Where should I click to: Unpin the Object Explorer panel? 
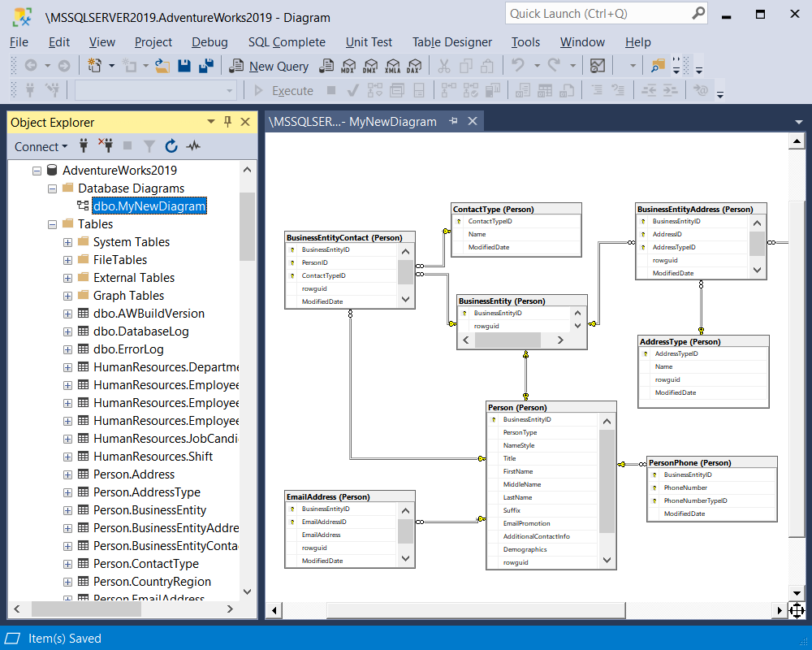coord(228,122)
